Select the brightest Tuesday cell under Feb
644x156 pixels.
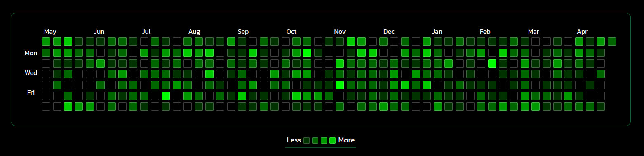coord(492,63)
